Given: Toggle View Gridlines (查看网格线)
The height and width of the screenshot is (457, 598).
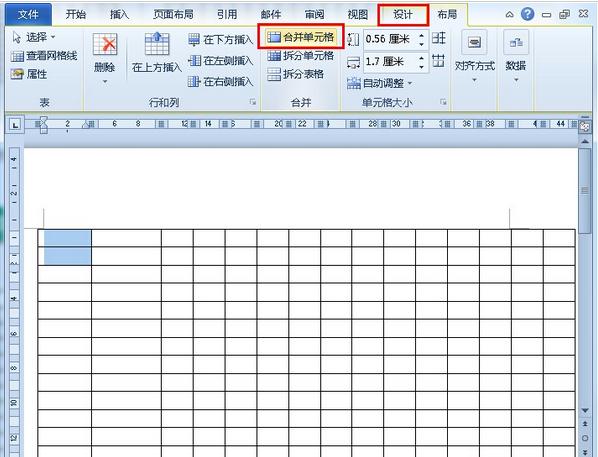Looking at the screenshot, I should pyautogui.click(x=44, y=56).
